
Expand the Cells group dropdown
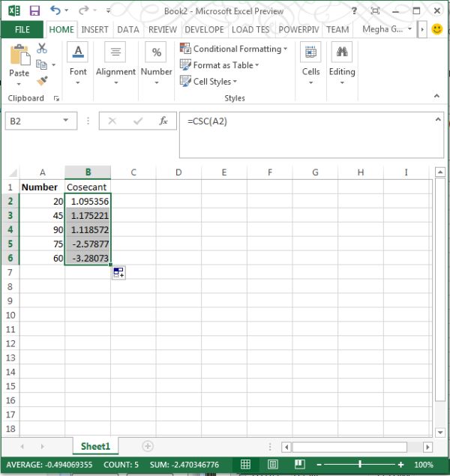pos(310,82)
